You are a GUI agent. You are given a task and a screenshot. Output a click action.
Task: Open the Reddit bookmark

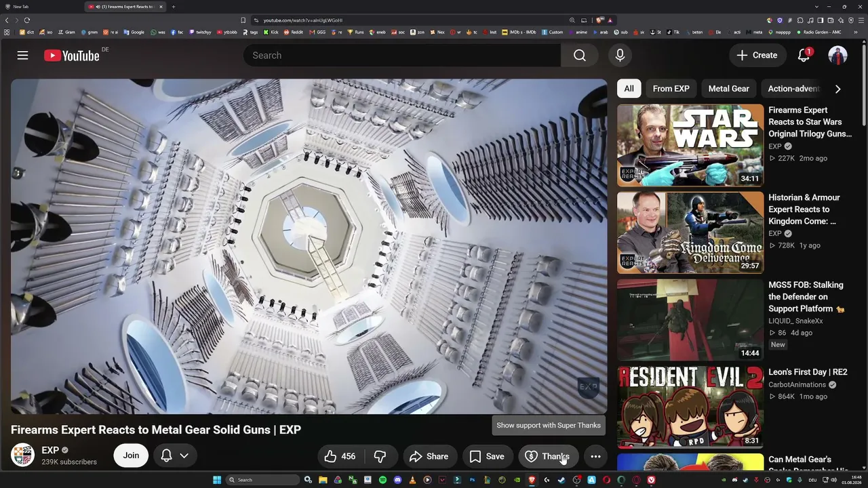pos(293,32)
